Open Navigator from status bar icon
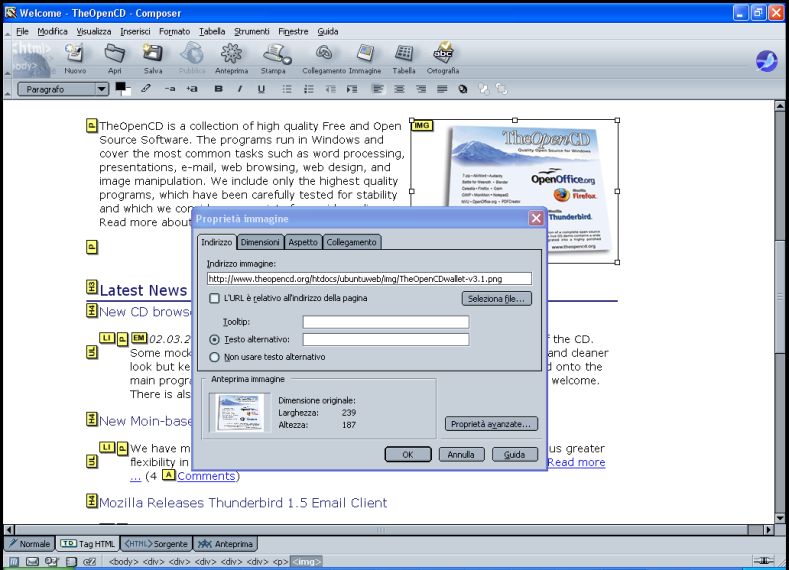The width and height of the screenshot is (789, 570). [x=14, y=561]
